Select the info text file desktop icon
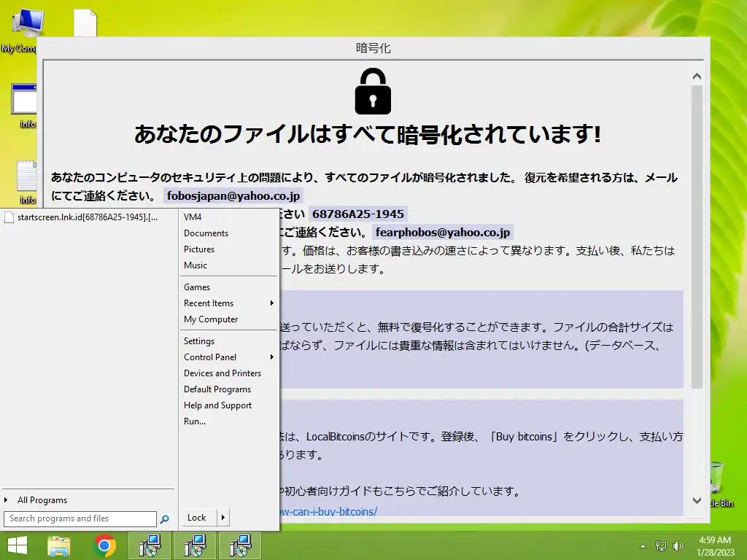Viewport: 747px width, 560px height. (x=26, y=182)
